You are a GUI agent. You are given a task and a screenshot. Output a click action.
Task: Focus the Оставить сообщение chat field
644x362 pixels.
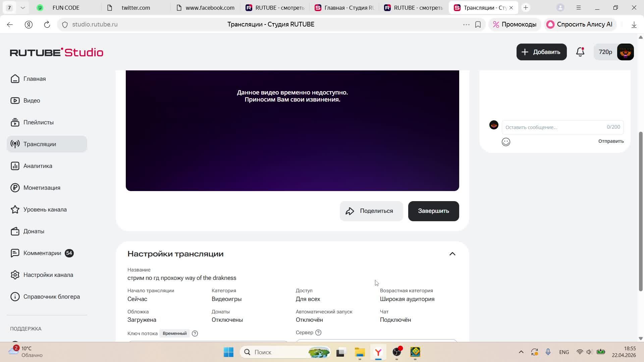[553, 127]
